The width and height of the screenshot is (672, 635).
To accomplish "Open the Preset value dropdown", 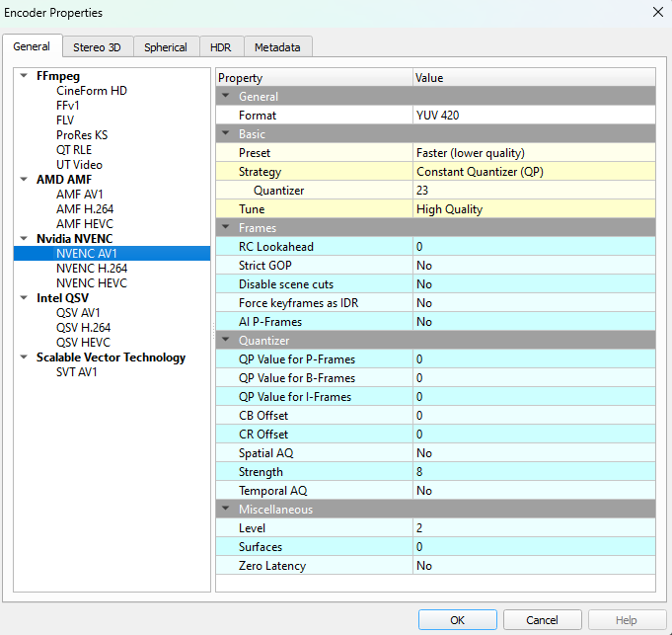I will point(533,153).
